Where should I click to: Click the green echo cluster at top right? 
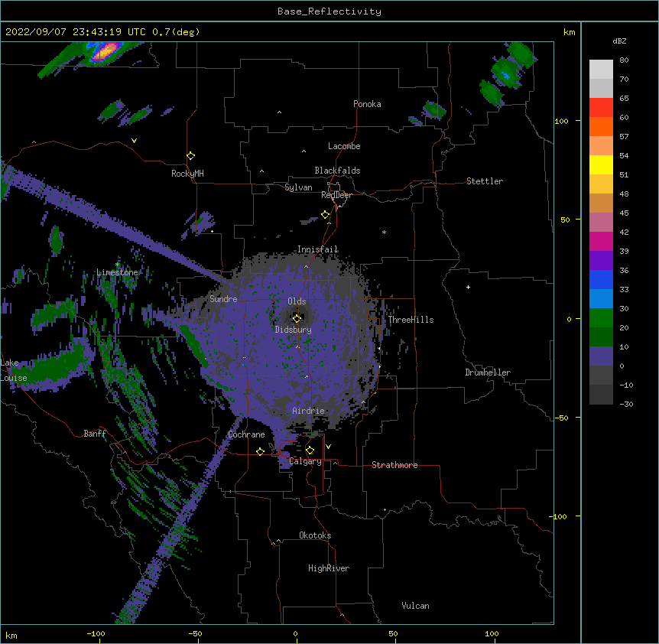507,74
